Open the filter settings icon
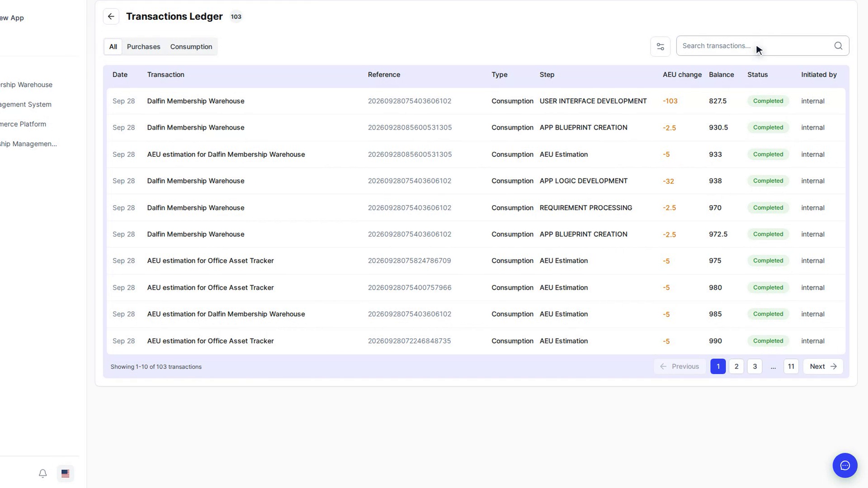This screenshot has width=868, height=488. tap(660, 47)
